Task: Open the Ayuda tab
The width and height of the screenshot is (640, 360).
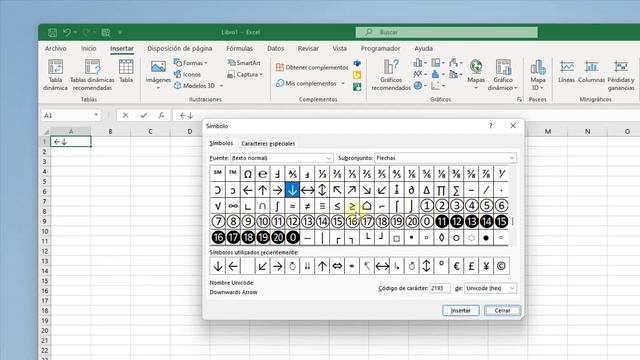Action: coord(424,48)
